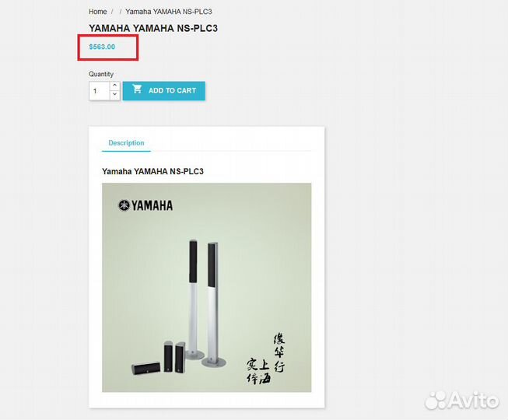Click the empty breadcrumb segment between the slashes
The image size is (508, 420).
coord(117,12)
